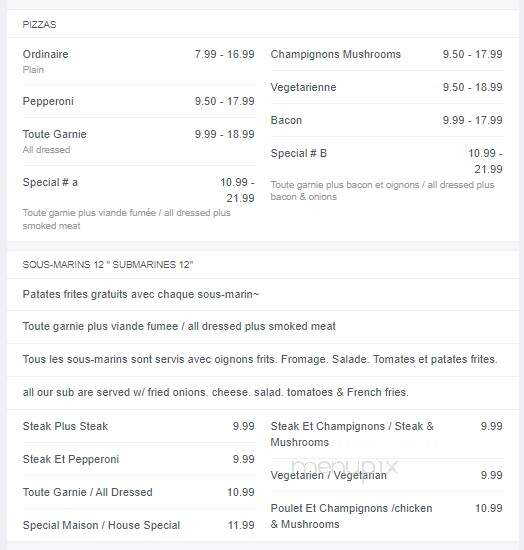
Task: Click the Patates frites gratuits note
Action: pyautogui.click(x=141, y=294)
